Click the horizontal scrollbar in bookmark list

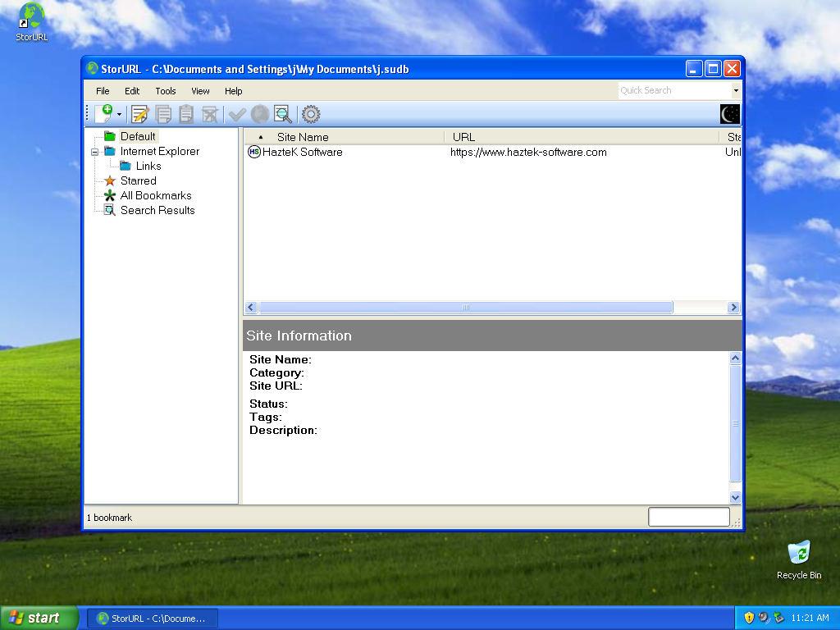pos(465,308)
